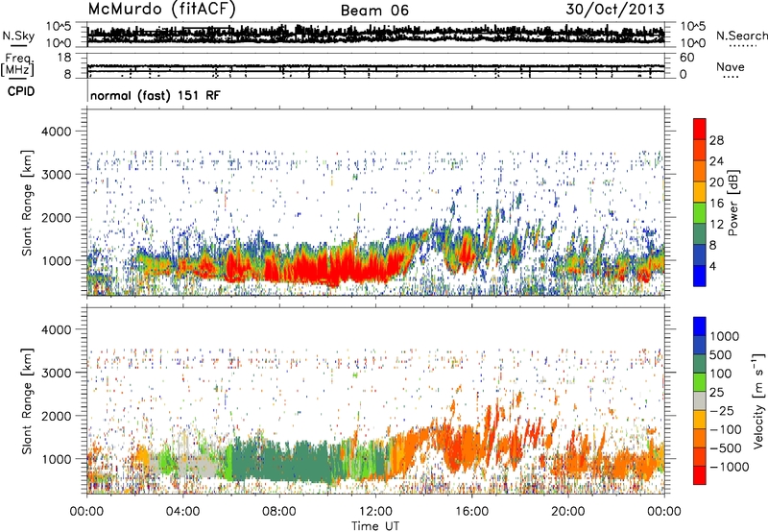Image resolution: width=768 pixels, height=532 pixels.
Task: Click the N.Sky noise trace panel
Action: pos(375,35)
